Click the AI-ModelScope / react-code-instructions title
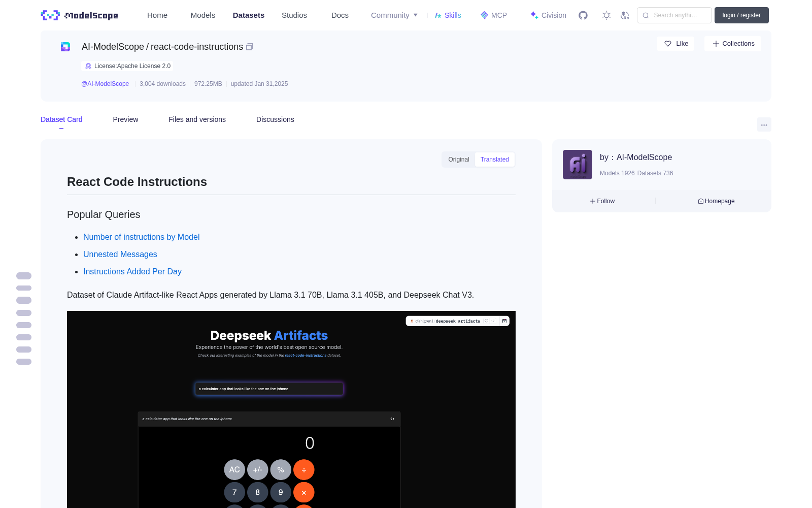 click(162, 47)
